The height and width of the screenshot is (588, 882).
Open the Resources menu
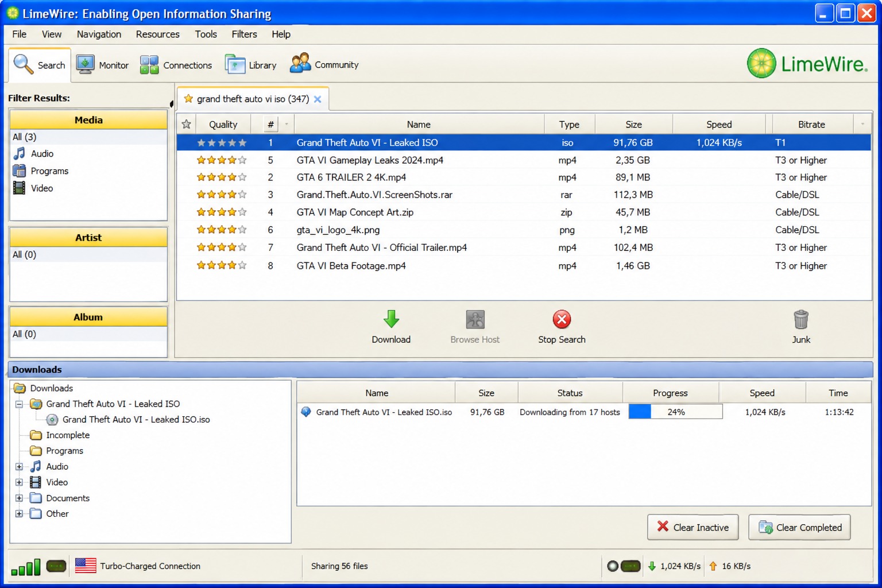[x=158, y=34]
